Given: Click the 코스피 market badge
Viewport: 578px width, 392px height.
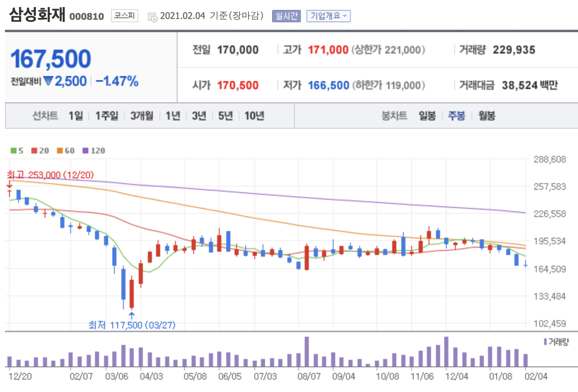Looking at the screenshot, I should (124, 16).
